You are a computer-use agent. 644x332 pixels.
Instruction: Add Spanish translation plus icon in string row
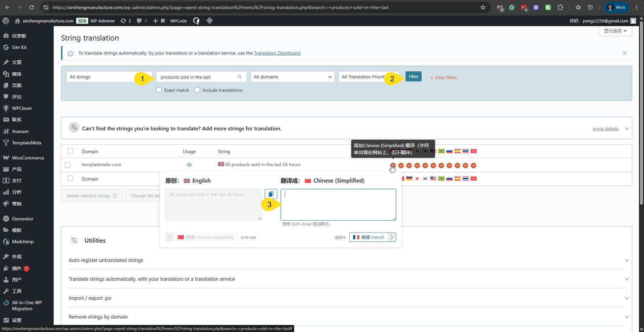tap(457, 165)
